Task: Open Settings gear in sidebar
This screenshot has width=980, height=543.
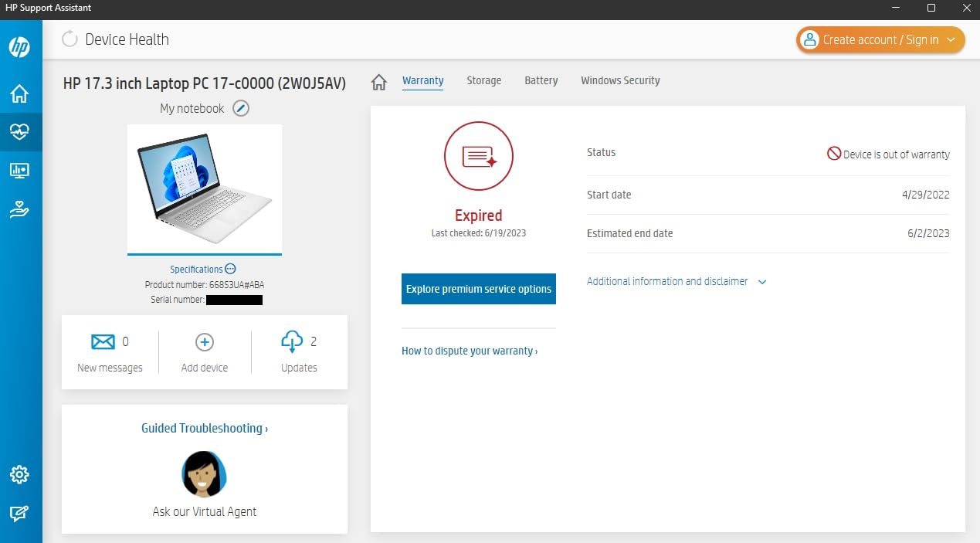Action: (x=19, y=474)
